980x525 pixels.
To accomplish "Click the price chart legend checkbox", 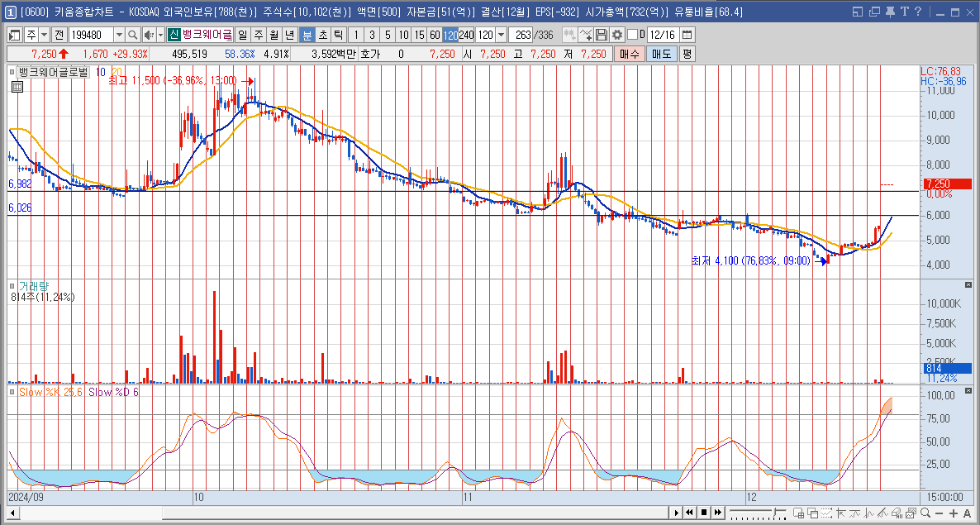I will (x=13, y=71).
